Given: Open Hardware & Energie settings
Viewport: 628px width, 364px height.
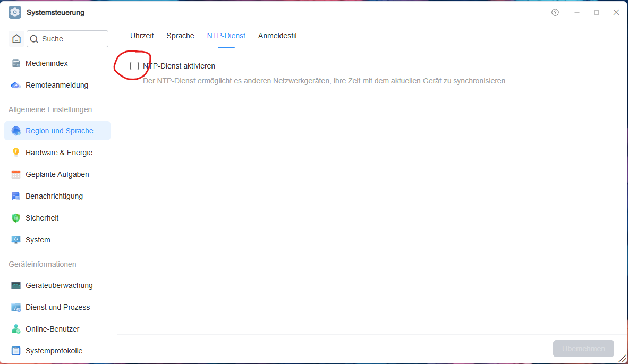Looking at the screenshot, I should pos(57,153).
